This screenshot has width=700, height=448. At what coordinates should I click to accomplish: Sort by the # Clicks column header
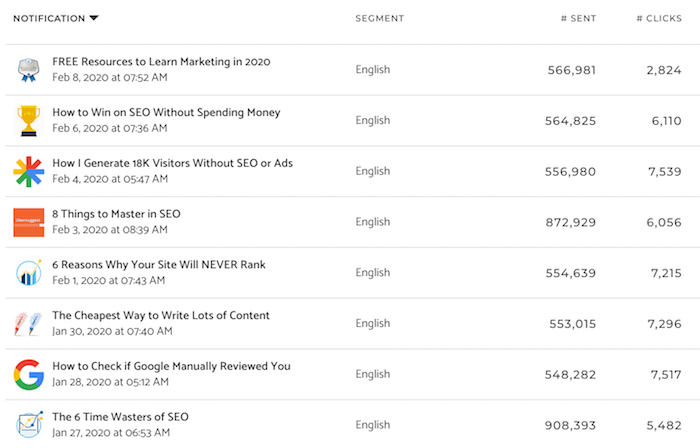660,18
